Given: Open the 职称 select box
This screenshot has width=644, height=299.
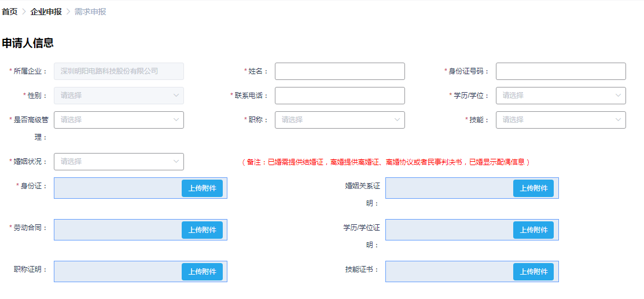Looking at the screenshot, I should 340,120.
